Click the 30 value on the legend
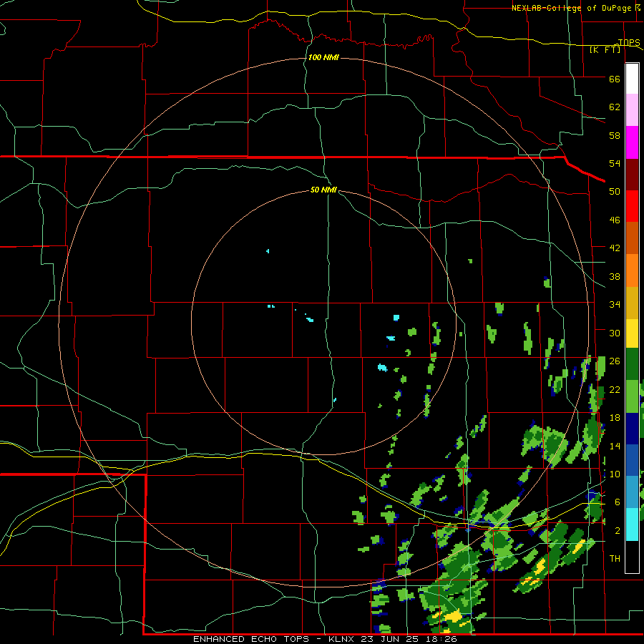 pos(615,333)
